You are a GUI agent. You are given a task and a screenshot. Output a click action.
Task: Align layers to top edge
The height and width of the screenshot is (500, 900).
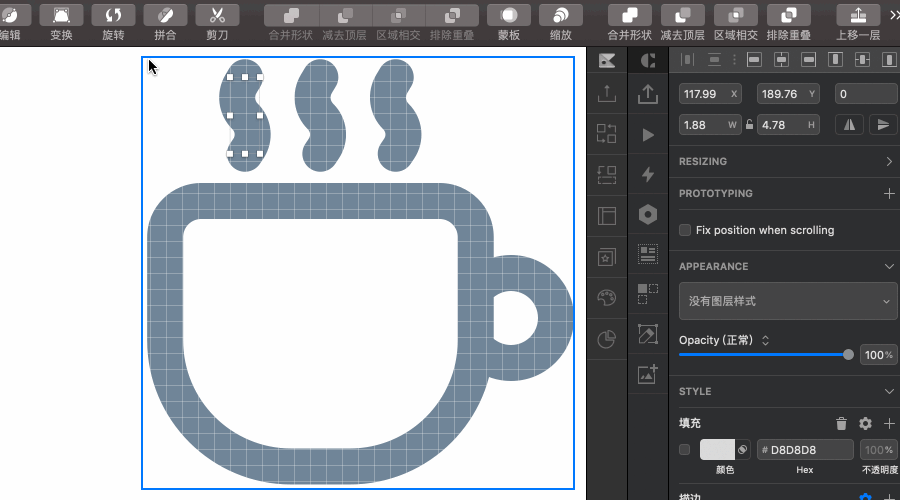pos(835,60)
